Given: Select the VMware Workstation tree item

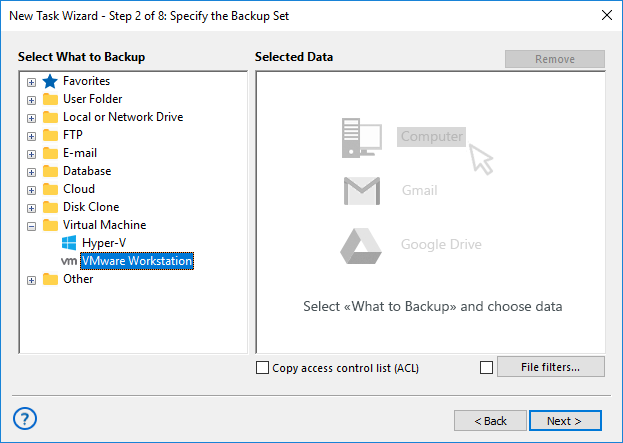Looking at the screenshot, I should pyautogui.click(x=137, y=261).
